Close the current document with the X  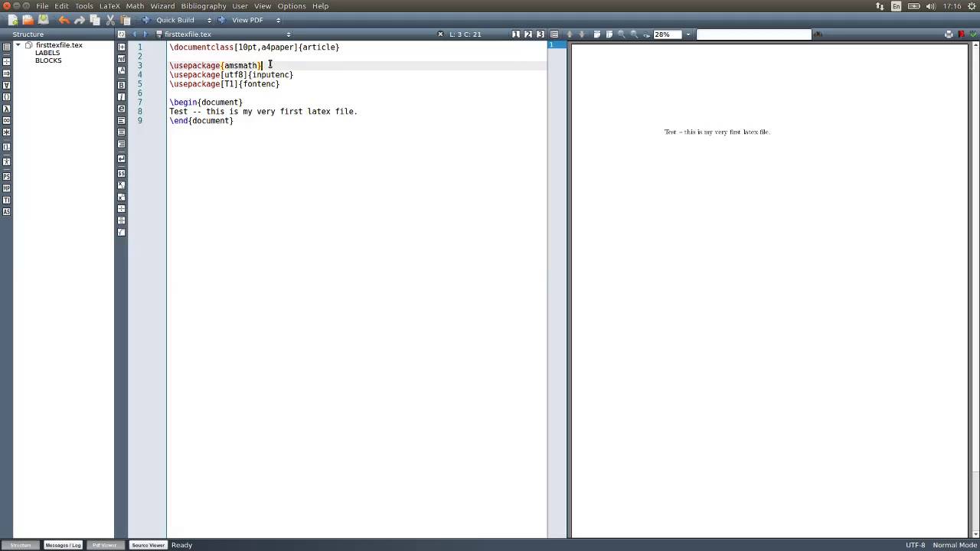(x=440, y=34)
